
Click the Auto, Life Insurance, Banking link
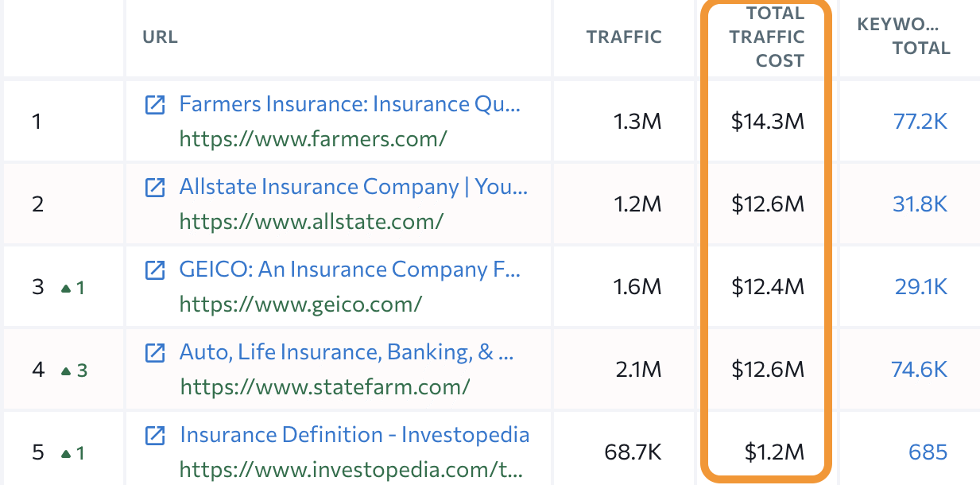[347, 352]
